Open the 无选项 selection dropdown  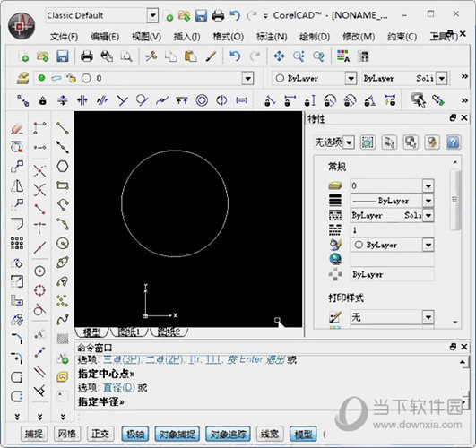349,142
